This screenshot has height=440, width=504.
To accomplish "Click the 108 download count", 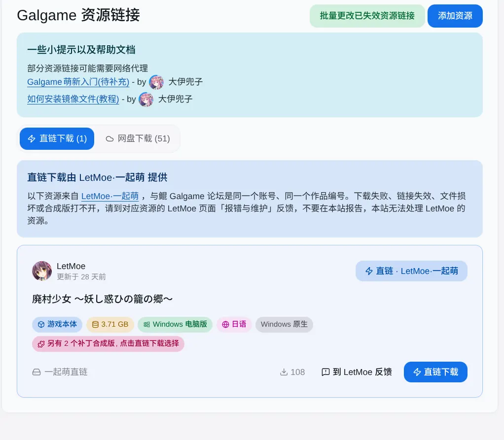I will tap(298, 372).
